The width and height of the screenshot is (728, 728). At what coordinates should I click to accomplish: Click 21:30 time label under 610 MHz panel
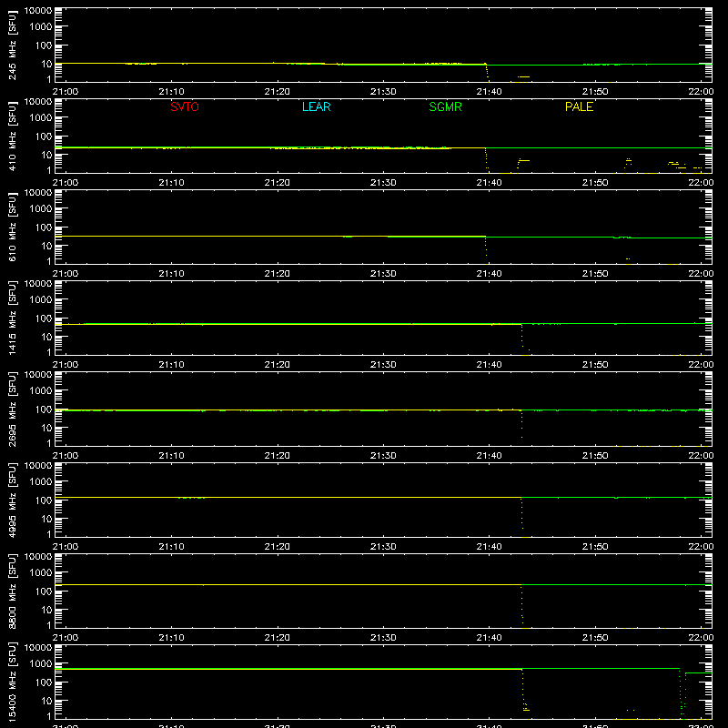click(x=383, y=274)
